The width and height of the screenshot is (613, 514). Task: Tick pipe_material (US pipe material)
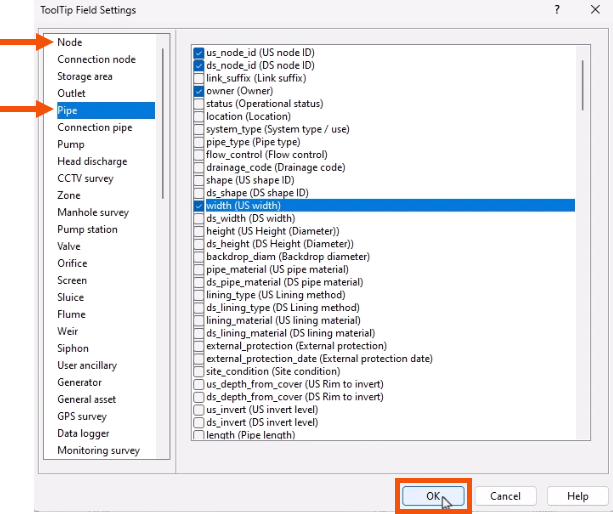(199, 269)
